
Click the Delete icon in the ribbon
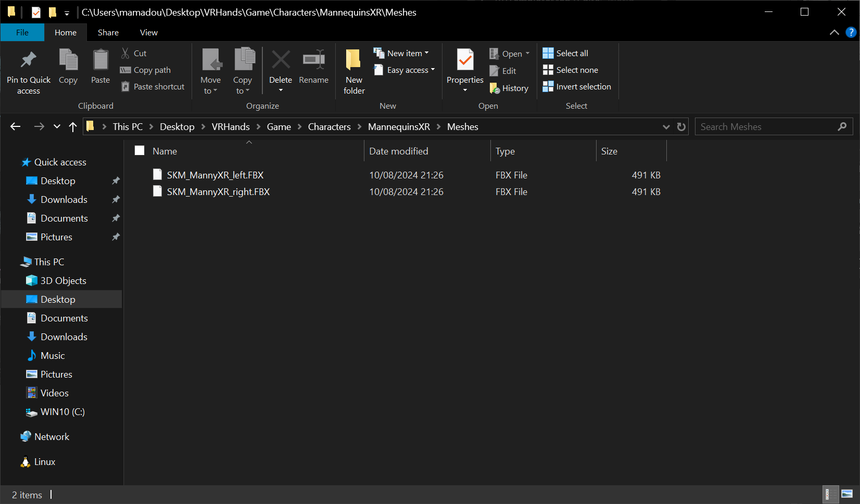281,60
